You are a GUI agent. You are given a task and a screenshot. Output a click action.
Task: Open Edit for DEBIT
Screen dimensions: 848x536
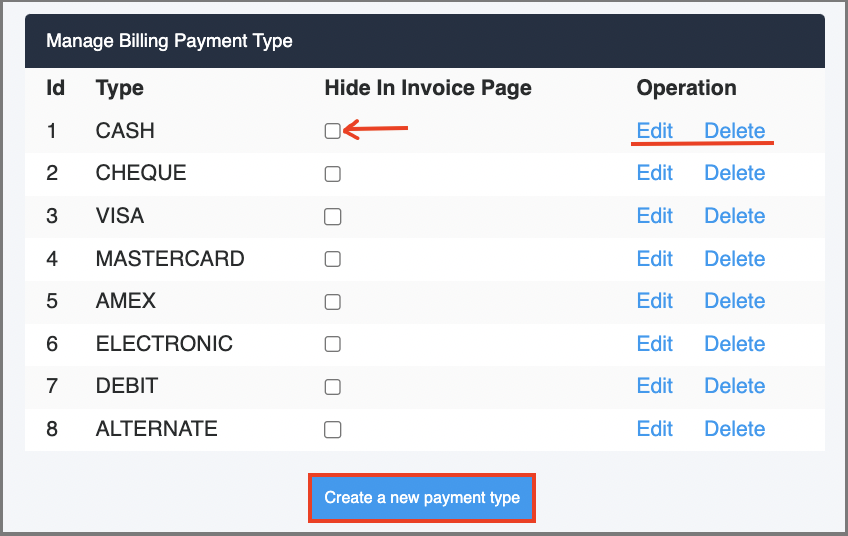click(x=654, y=386)
